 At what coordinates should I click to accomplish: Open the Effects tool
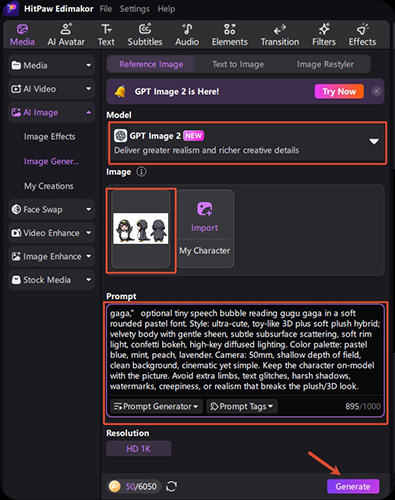(x=362, y=35)
